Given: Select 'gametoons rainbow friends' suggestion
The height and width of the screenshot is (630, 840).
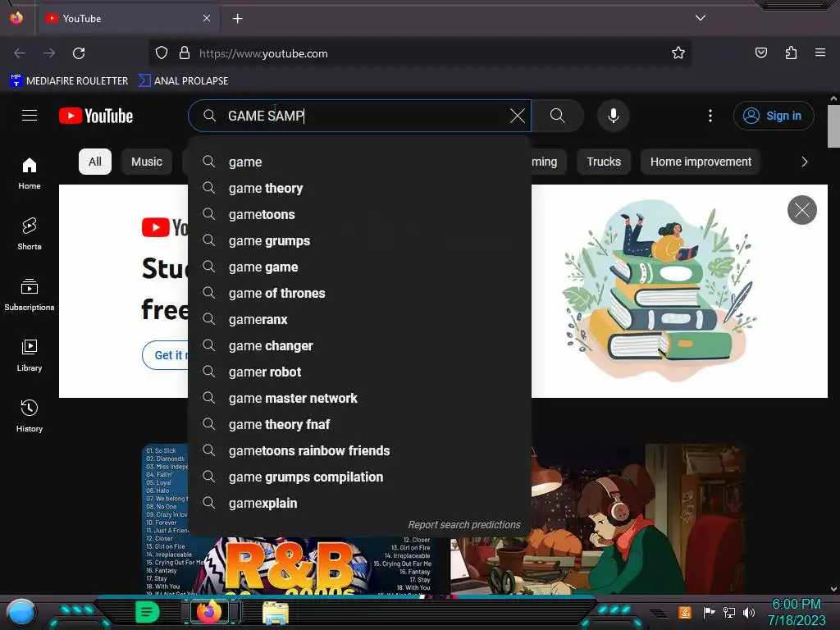Looking at the screenshot, I should (359, 450).
